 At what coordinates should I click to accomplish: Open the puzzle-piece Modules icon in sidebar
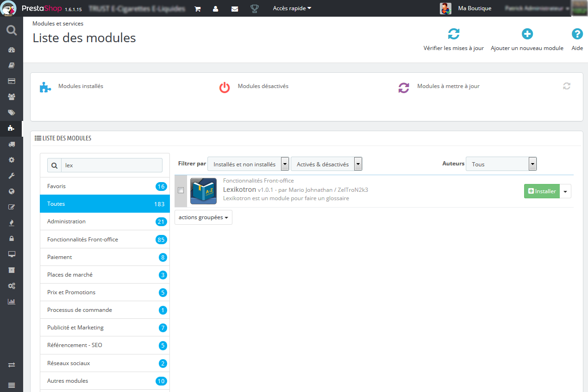click(12, 128)
